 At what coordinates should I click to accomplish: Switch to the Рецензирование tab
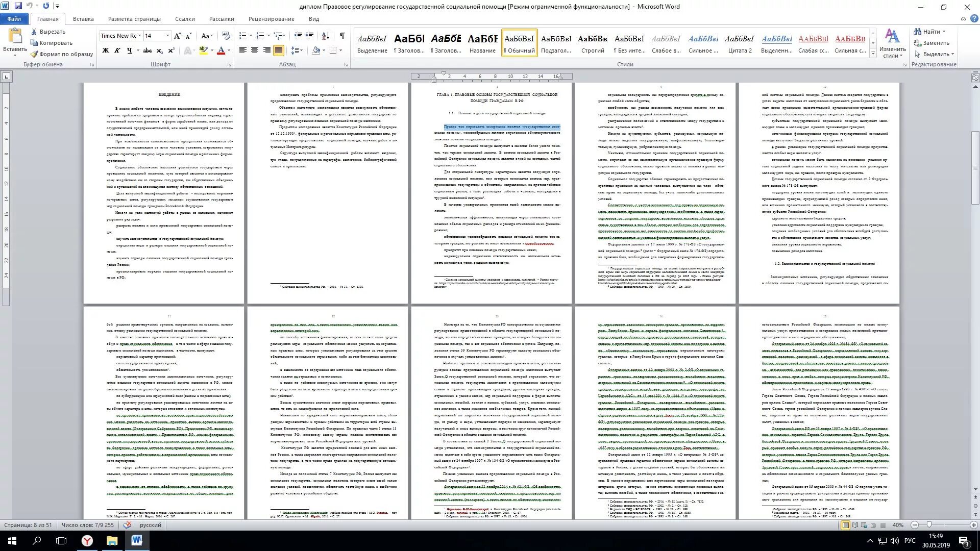[x=271, y=19]
